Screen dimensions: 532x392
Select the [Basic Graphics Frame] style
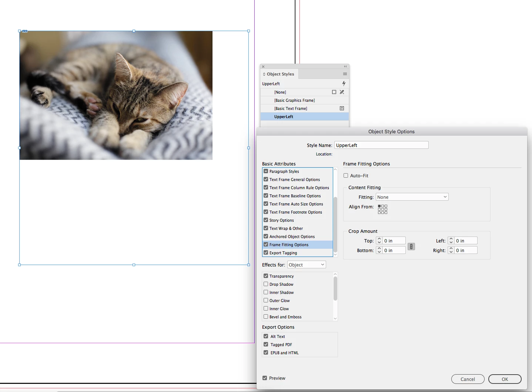[x=305, y=100]
